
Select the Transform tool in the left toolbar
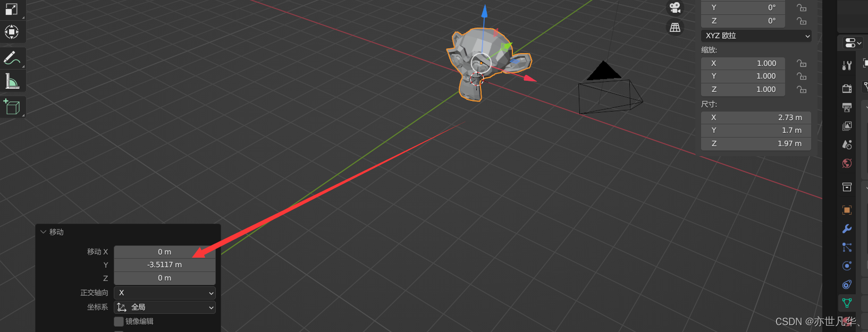[11, 32]
